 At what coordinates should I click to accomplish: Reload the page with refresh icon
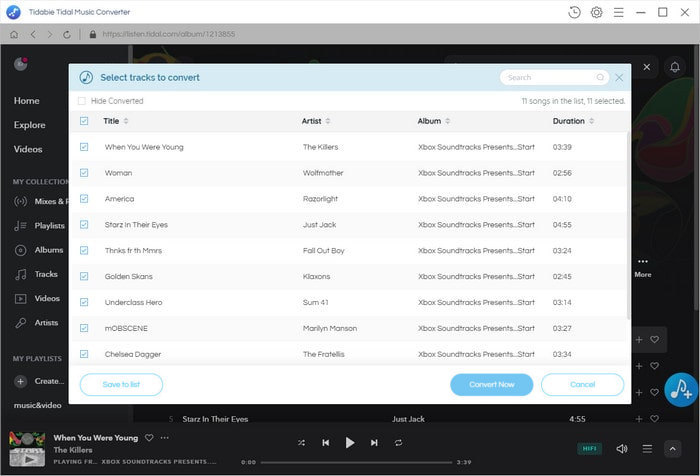tap(67, 34)
